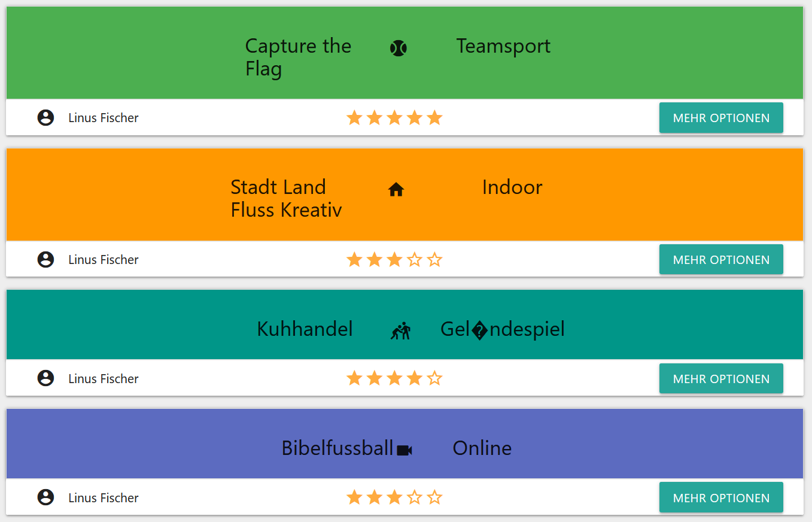
Task: Click Mehr Optionen under Bibelfussball
Action: coord(721,497)
